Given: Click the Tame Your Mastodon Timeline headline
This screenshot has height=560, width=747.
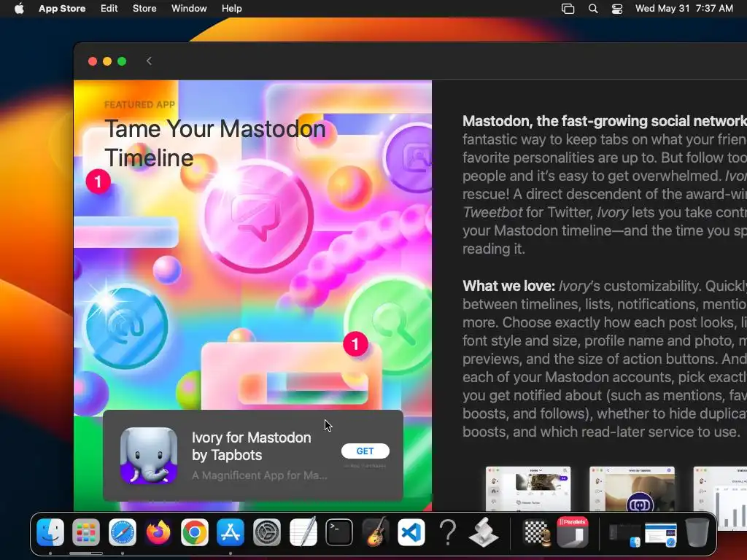Looking at the screenshot, I should [215, 143].
